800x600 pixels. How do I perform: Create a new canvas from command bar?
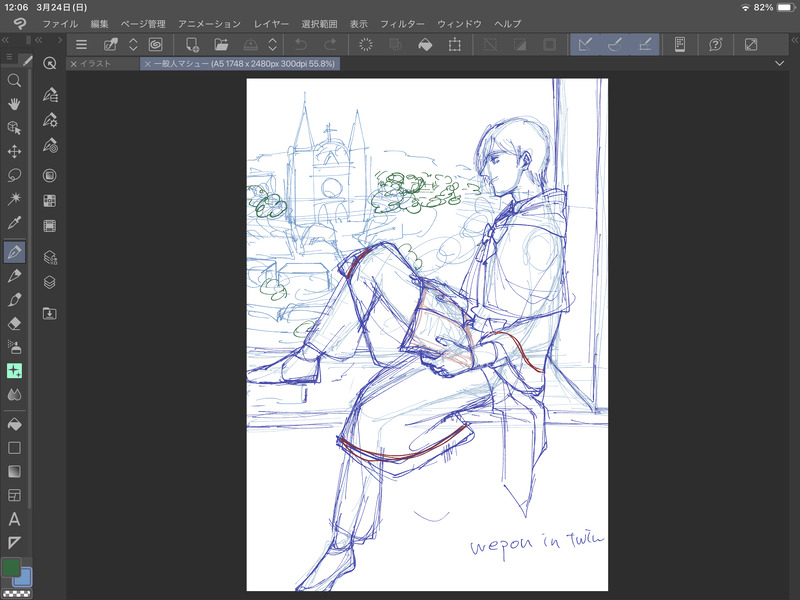pyautogui.click(x=192, y=45)
